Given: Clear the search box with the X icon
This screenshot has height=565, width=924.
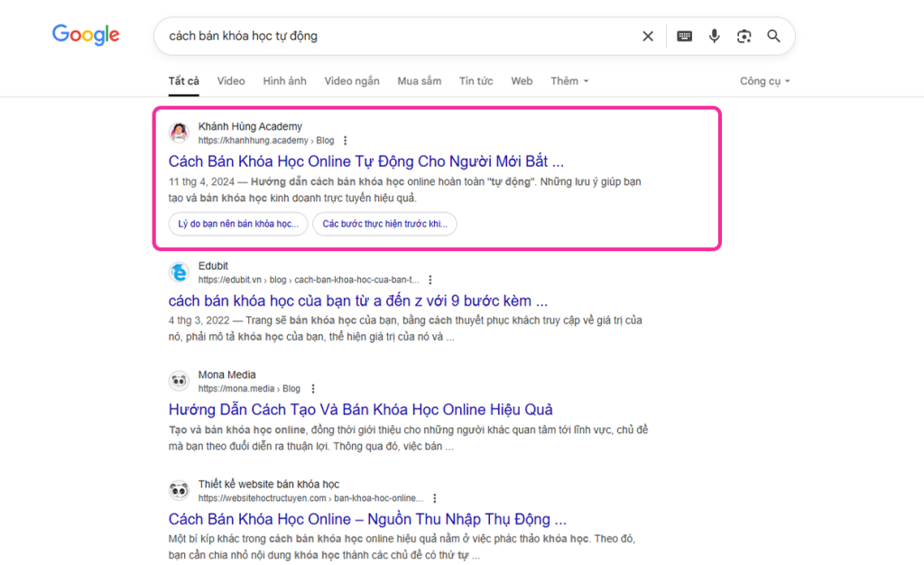Looking at the screenshot, I should [648, 36].
